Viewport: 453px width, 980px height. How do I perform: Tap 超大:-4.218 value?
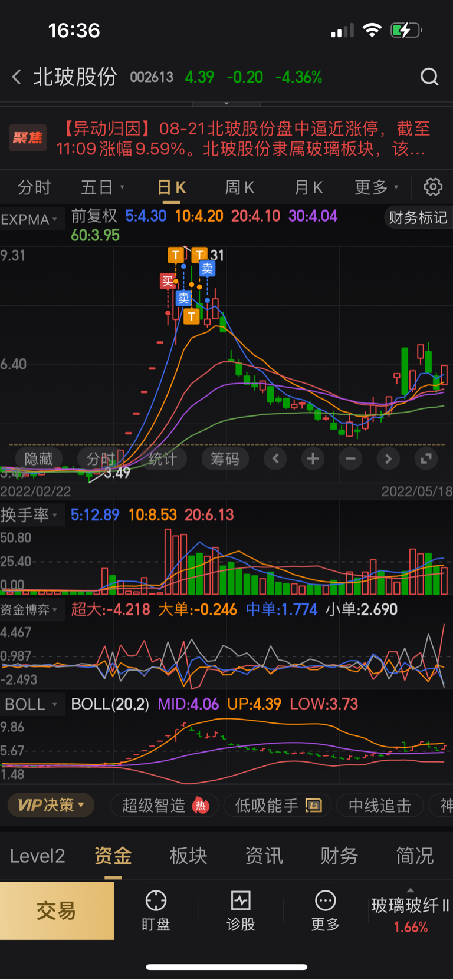pos(111,609)
